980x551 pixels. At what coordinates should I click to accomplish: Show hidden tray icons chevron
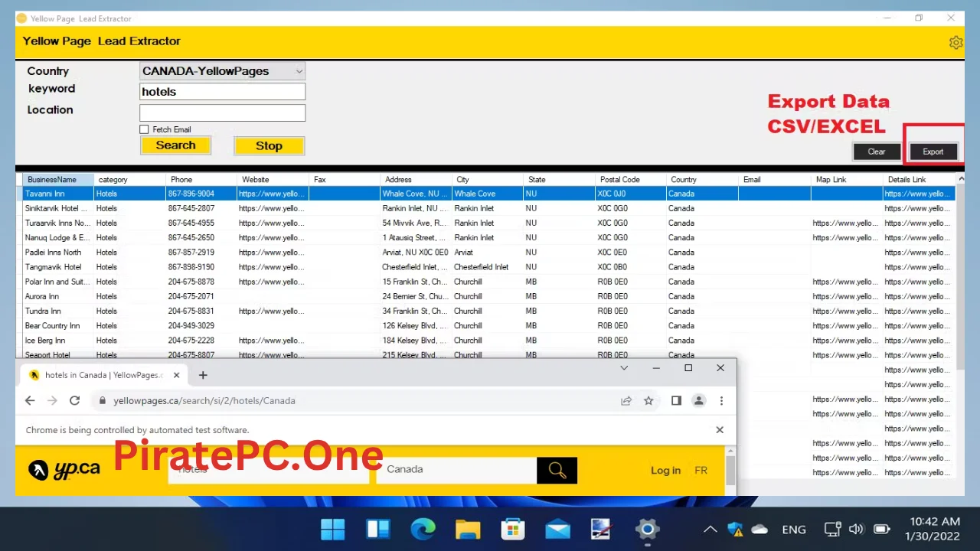pyautogui.click(x=710, y=530)
